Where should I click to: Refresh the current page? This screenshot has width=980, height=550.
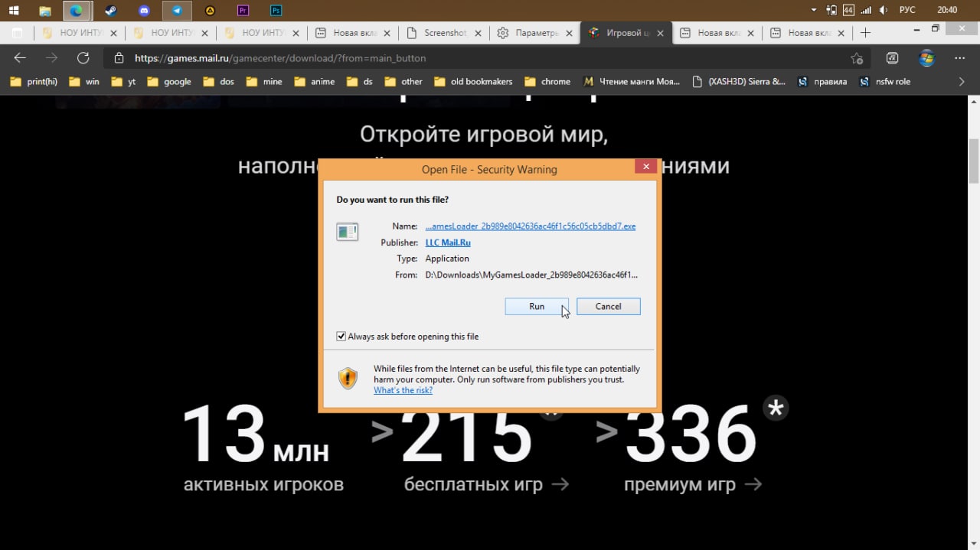tap(83, 58)
